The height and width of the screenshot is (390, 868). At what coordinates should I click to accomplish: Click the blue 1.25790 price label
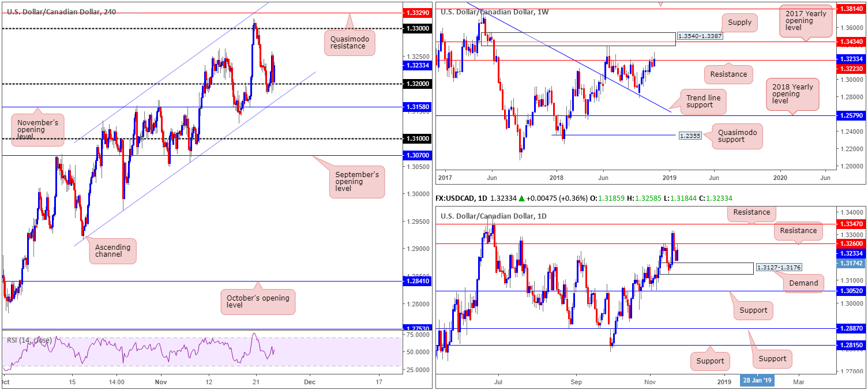850,117
